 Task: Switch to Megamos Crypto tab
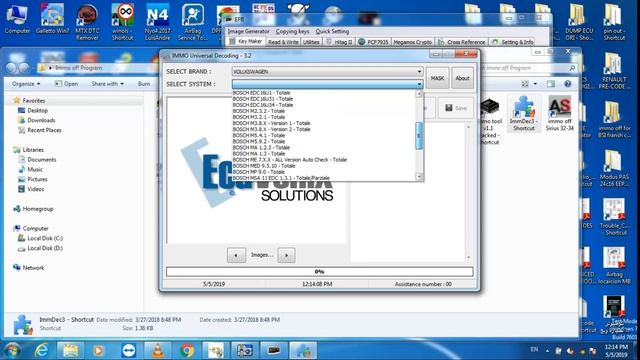(x=412, y=42)
